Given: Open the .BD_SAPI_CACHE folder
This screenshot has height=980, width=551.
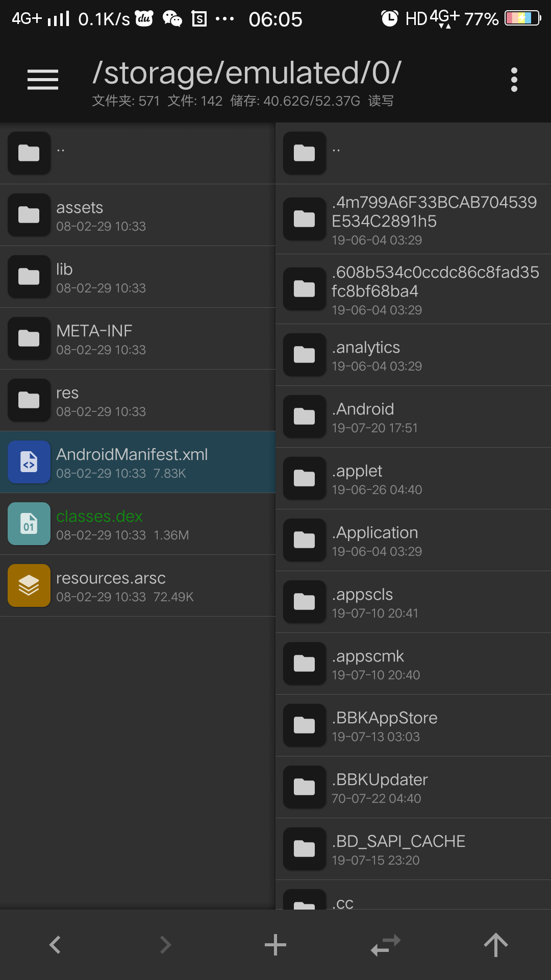Looking at the screenshot, I should 413,849.
